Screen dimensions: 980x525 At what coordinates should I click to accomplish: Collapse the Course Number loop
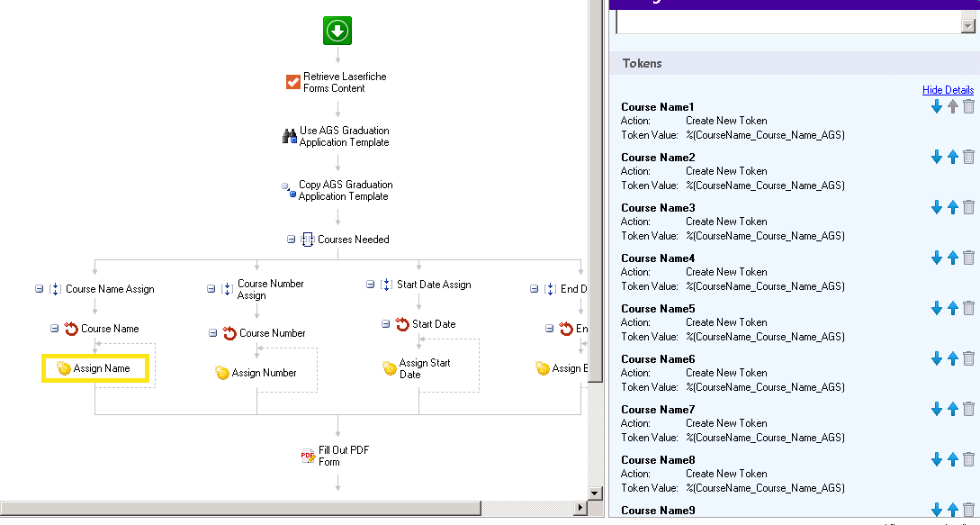(x=212, y=333)
